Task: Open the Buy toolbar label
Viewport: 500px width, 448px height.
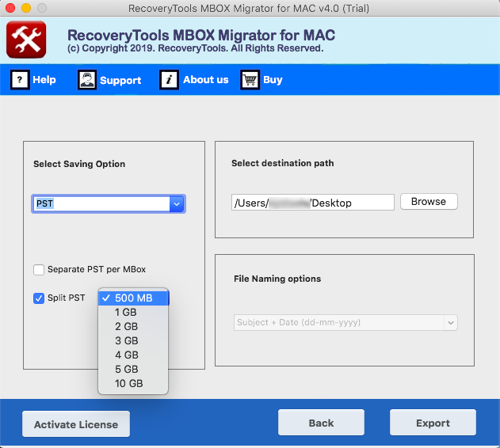Action: coord(273,80)
